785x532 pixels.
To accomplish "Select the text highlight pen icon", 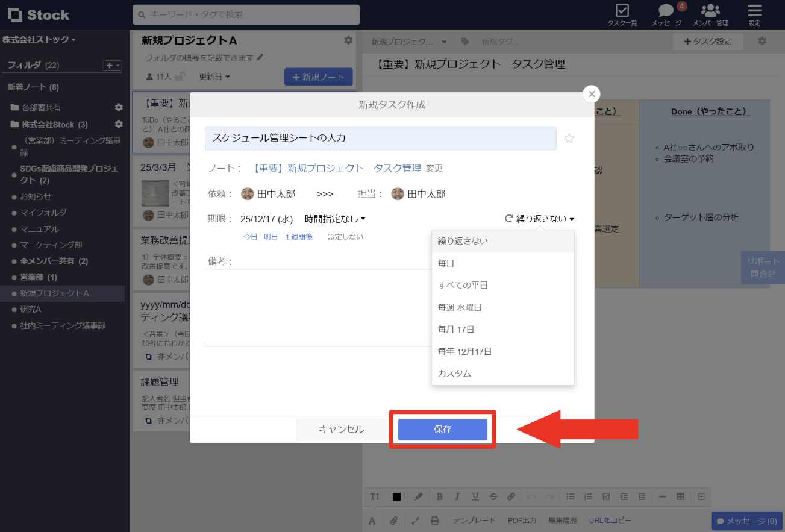I will coord(418,496).
